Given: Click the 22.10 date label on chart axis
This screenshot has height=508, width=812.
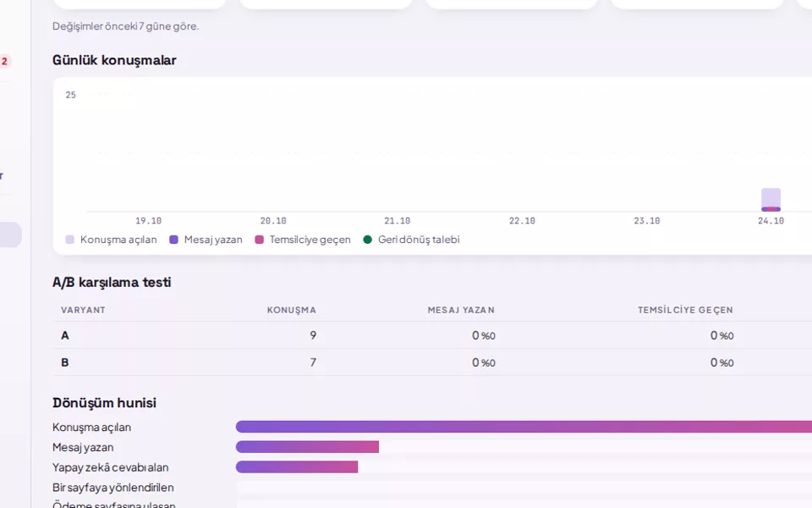Looking at the screenshot, I should 522,221.
